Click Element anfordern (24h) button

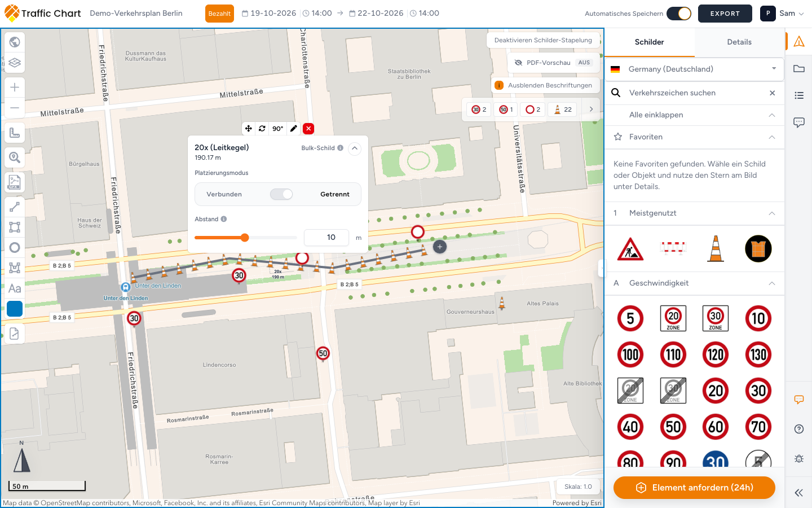(694, 488)
